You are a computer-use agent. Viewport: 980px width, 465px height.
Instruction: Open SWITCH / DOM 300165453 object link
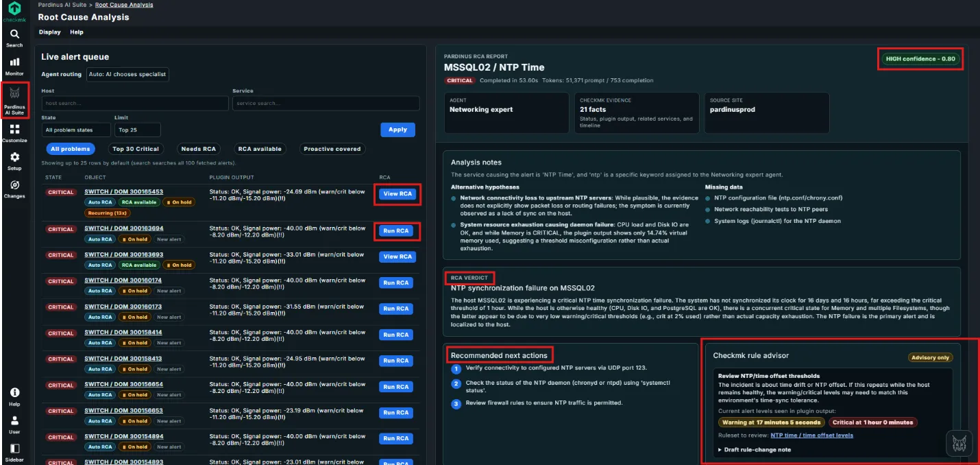[x=123, y=192]
